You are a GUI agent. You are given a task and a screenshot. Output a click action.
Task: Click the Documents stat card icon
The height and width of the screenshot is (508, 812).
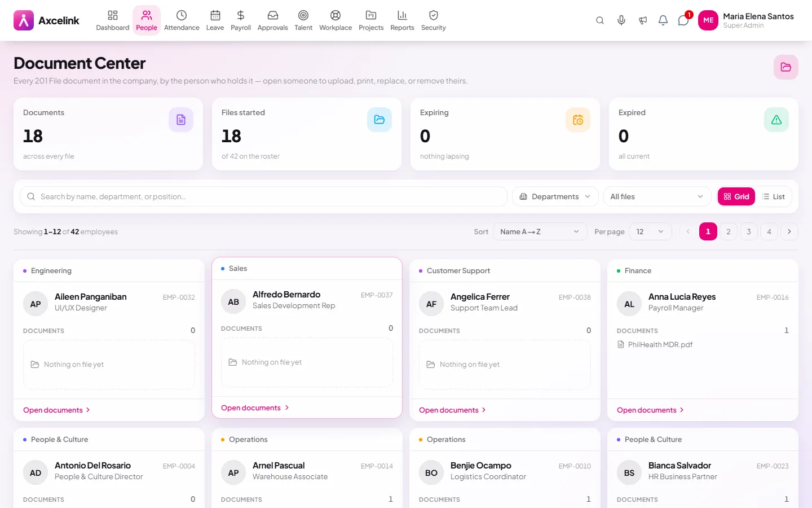point(181,120)
